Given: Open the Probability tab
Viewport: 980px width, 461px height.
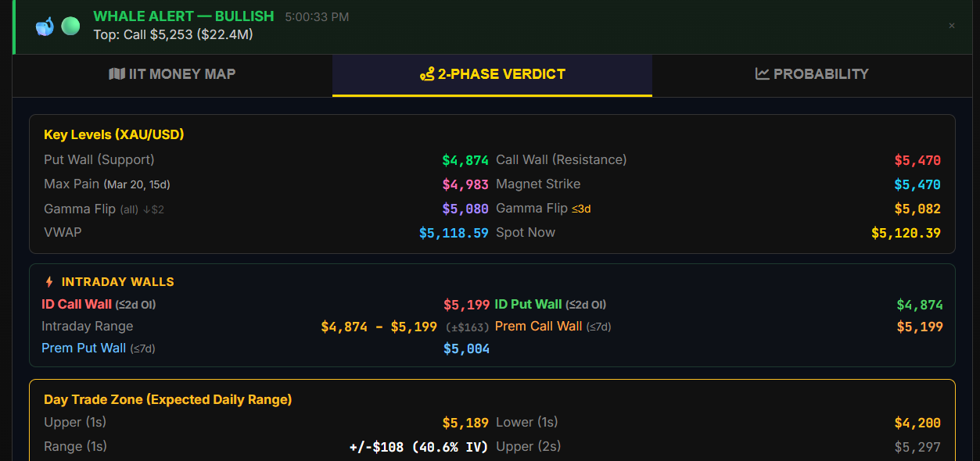Looking at the screenshot, I should (812, 74).
